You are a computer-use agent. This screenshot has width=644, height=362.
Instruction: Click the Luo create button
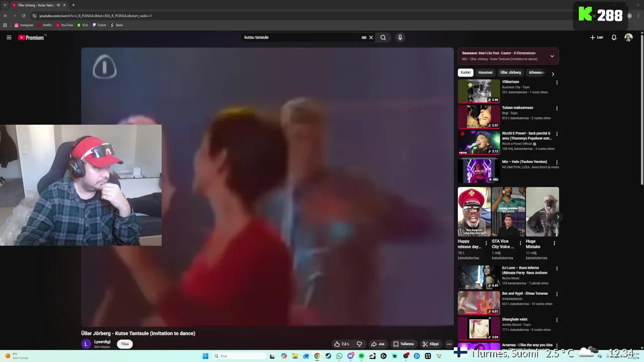click(x=597, y=37)
